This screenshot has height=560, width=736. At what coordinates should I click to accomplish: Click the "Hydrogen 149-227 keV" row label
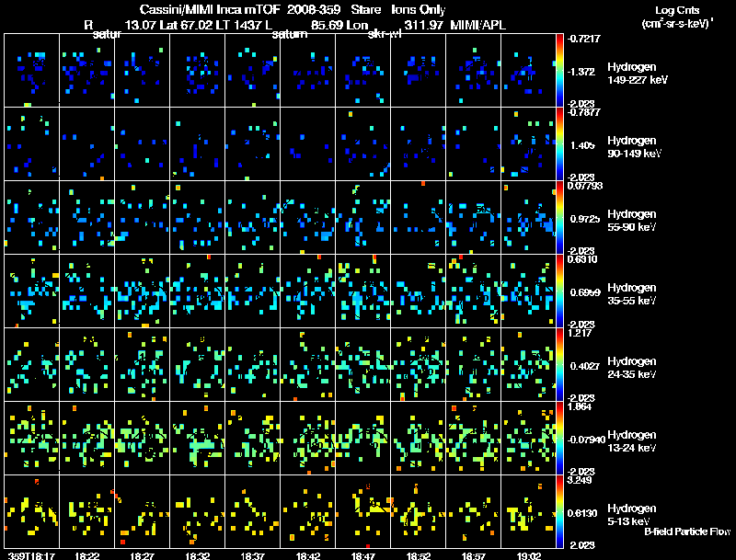coord(637,74)
